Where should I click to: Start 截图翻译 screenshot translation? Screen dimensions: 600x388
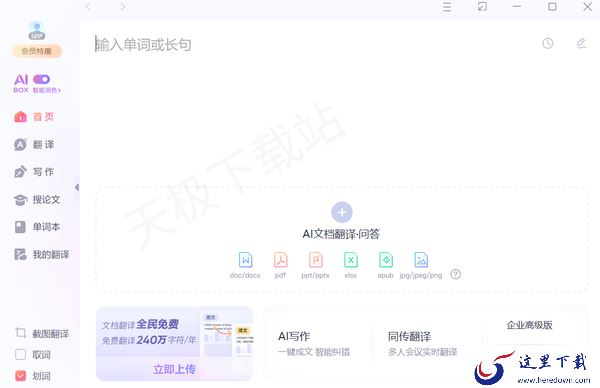[x=41, y=333]
